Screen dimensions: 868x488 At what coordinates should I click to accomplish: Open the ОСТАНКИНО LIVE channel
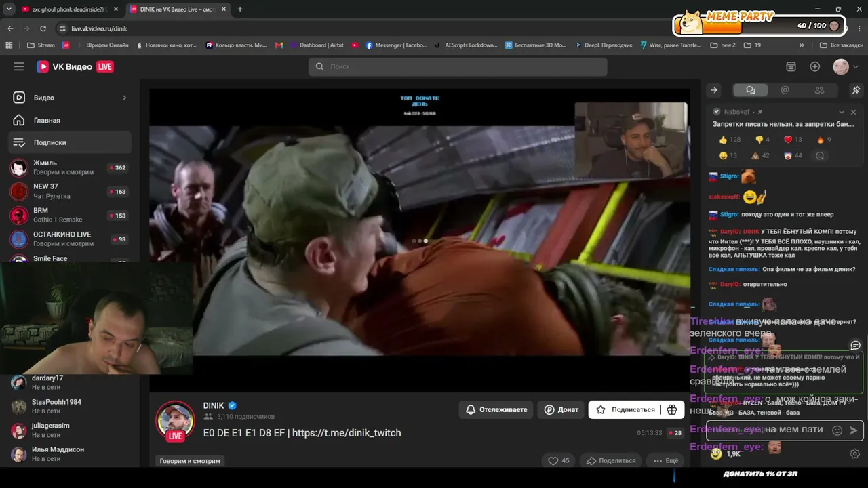(x=70, y=239)
